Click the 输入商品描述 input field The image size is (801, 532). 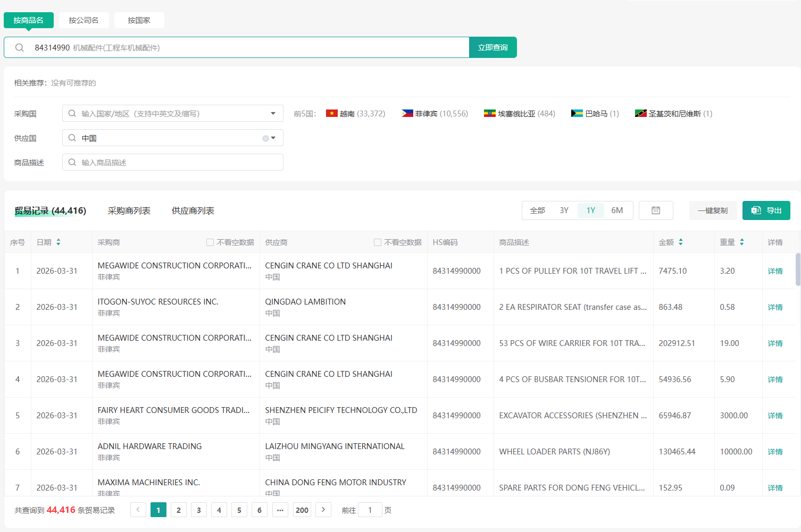[x=173, y=163]
